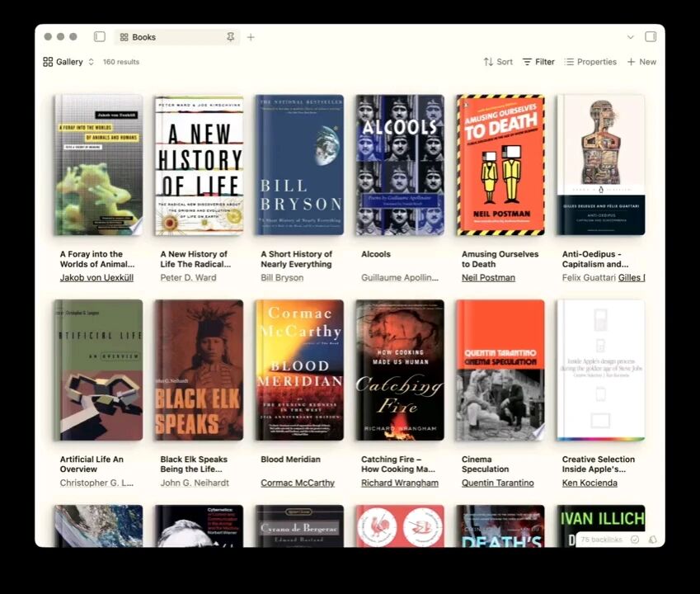700x594 pixels.
Task: Follow the Ken Kocienda author link
Action: tap(590, 483)
